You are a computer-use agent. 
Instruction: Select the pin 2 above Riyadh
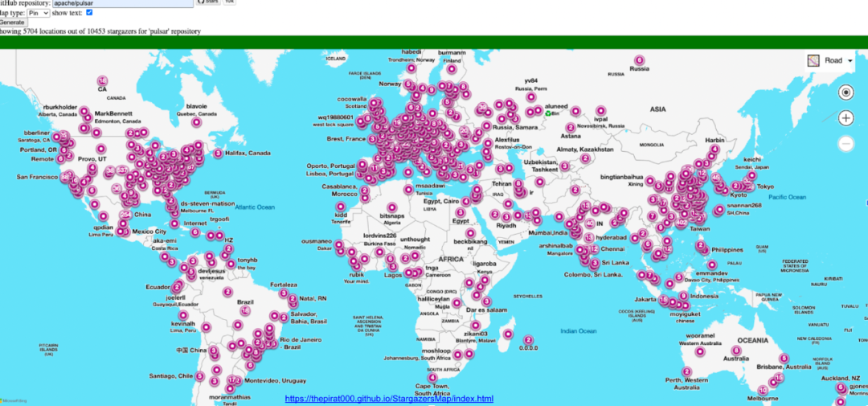tap(494, 215)
